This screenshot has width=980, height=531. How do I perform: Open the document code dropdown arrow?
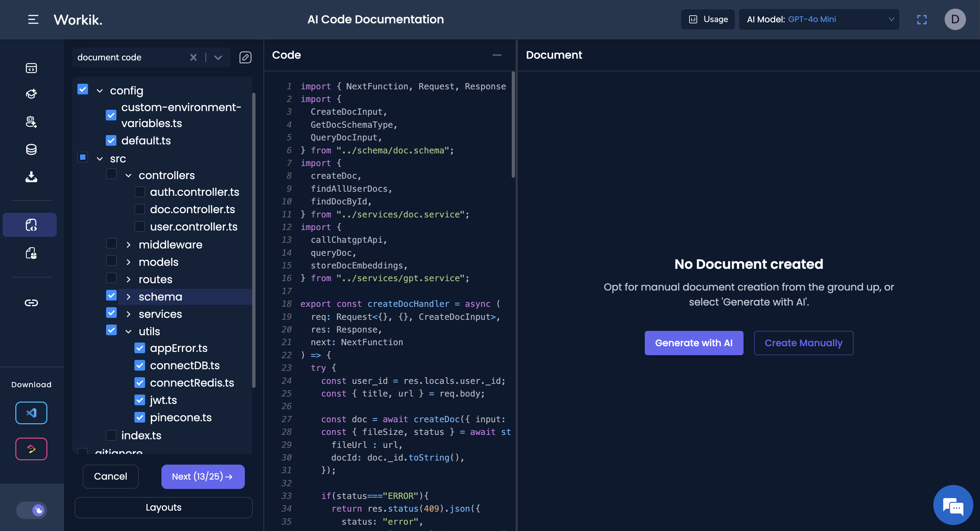pos(218,57)
